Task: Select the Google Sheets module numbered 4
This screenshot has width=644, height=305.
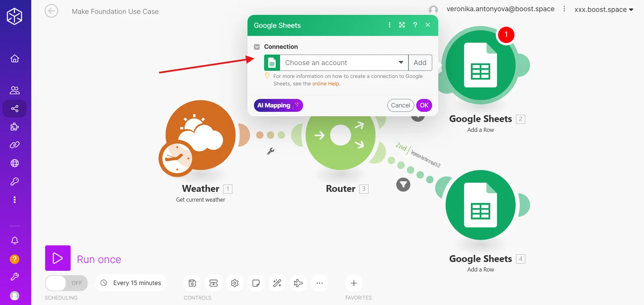Action: click(x=481, y=205)
